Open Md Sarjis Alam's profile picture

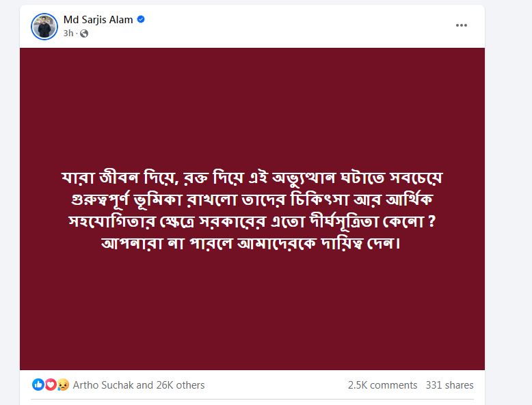click(44, 27)
